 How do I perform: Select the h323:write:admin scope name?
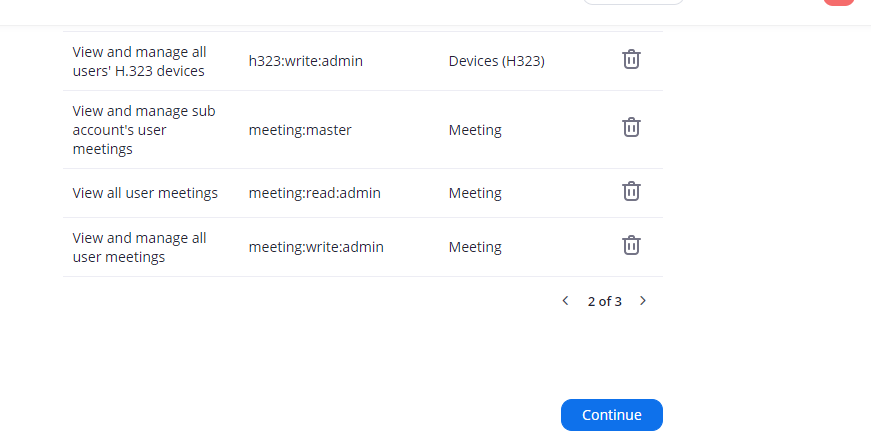306,61
